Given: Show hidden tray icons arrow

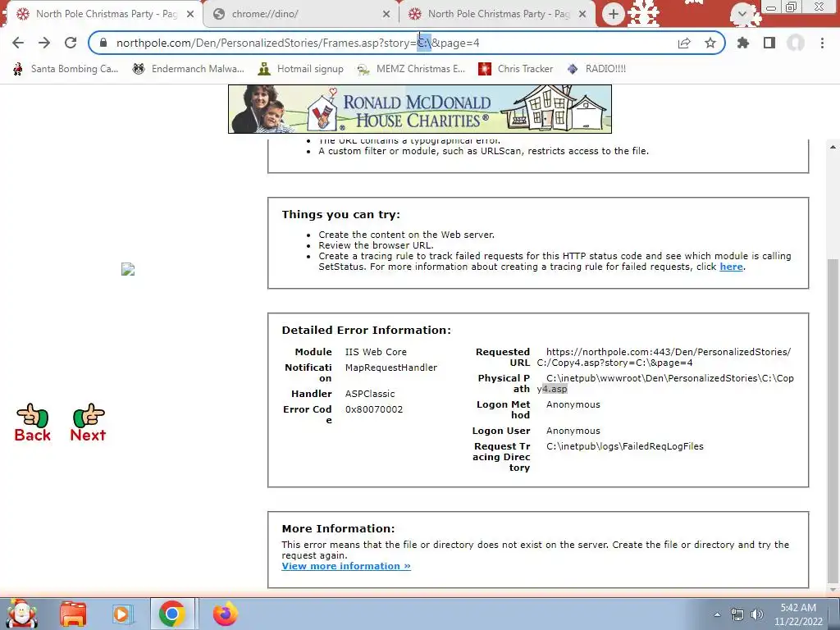Looking at the screenshot, I should click(x=717, y=614).
